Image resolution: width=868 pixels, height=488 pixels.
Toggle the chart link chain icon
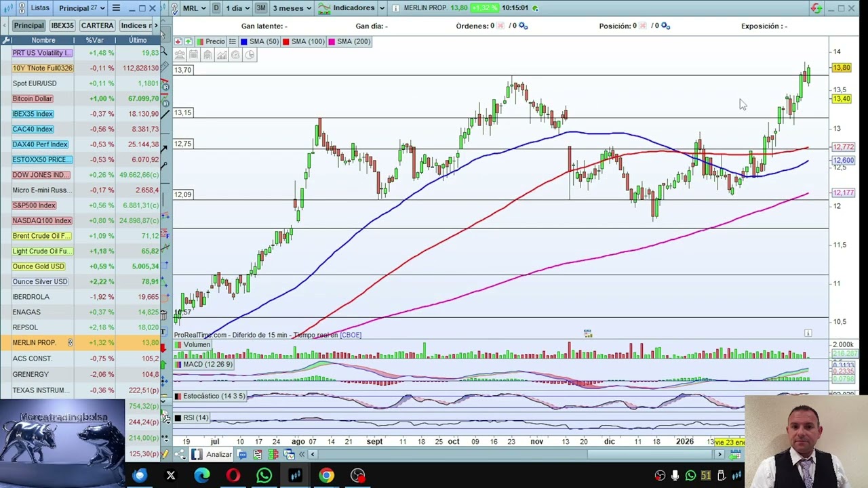tap(175, 8)
